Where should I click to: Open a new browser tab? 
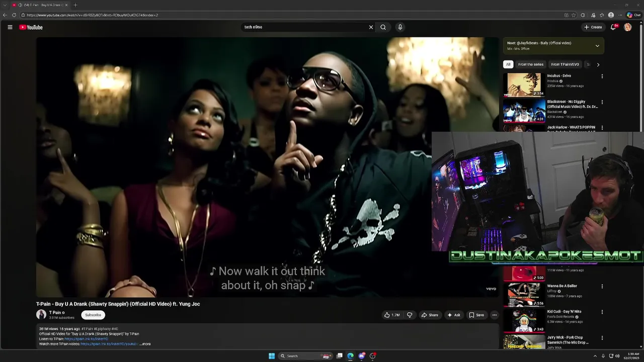coord(75,5)
